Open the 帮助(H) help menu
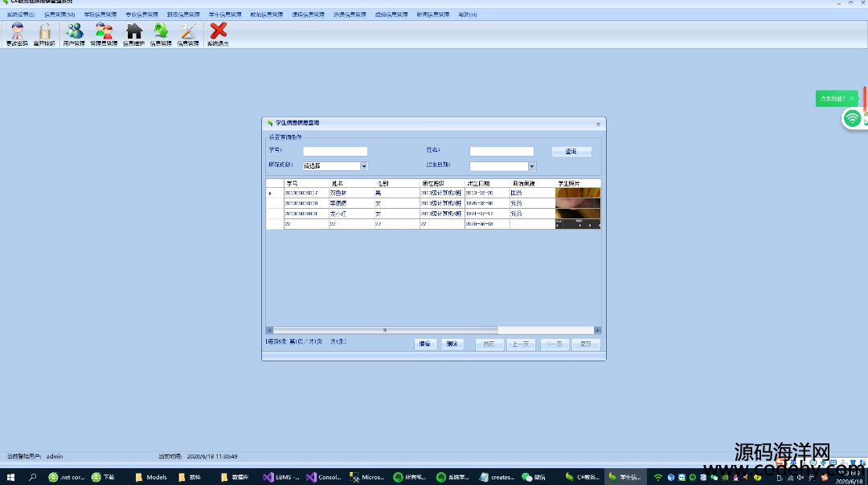Image resolution: width=868 pixels, height=485 pixels. 467,14
